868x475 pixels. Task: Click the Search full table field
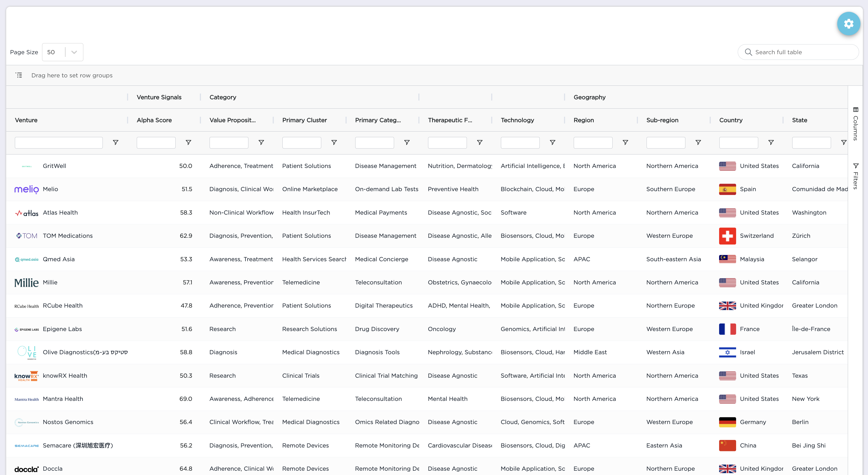pyautogui.click(x=802, y=52)
